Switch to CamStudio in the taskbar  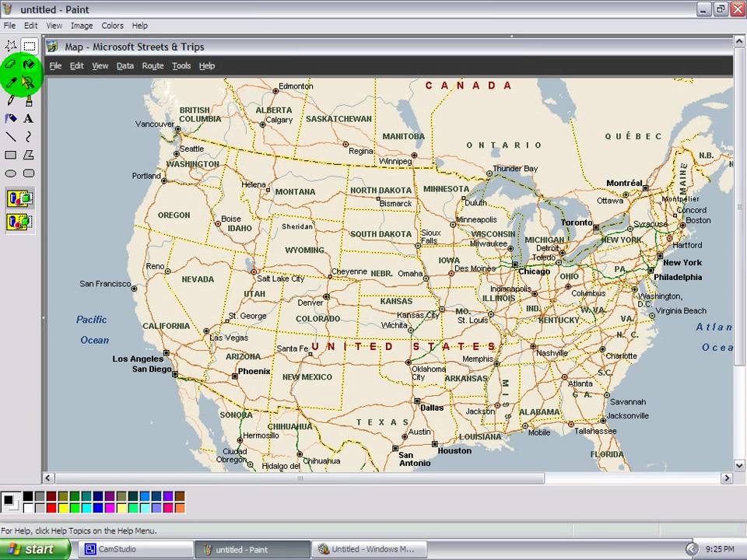point(136,549)
